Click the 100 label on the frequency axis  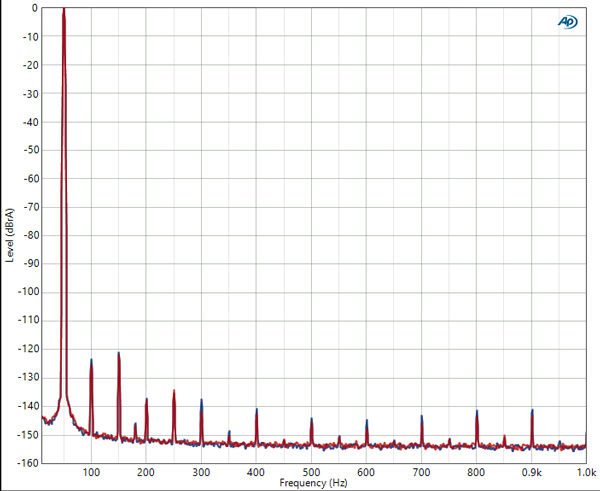[91, 473]
